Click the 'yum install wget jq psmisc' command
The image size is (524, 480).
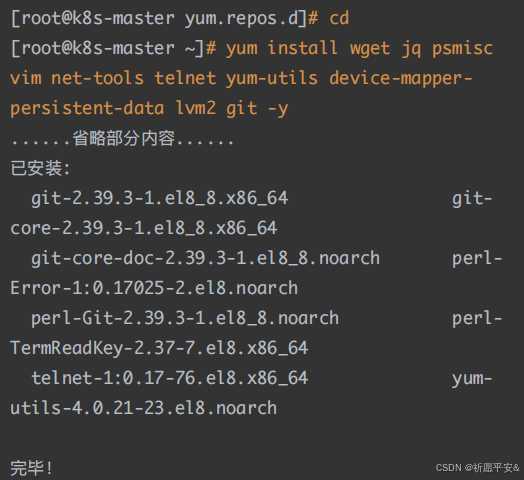tap(359, 48)
